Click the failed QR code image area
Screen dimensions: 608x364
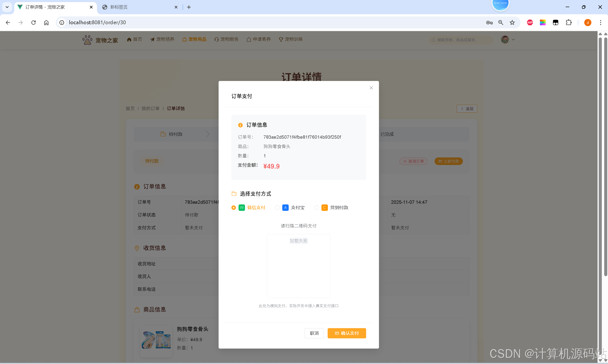pyautogui.click(x=299, y=266)
